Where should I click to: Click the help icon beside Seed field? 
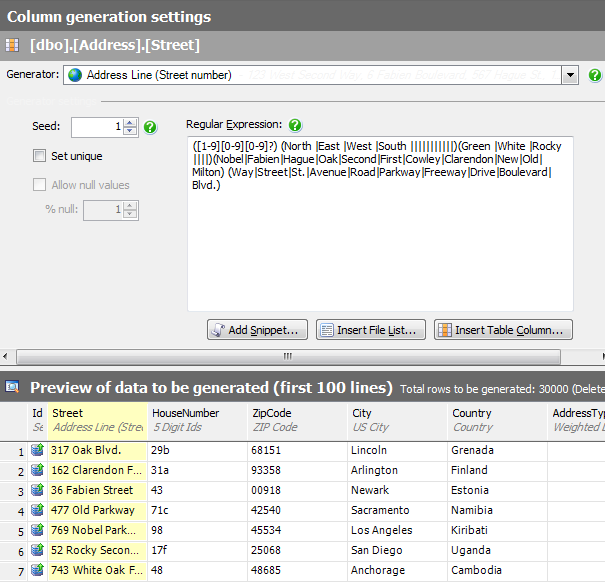[x=150, y=127]
